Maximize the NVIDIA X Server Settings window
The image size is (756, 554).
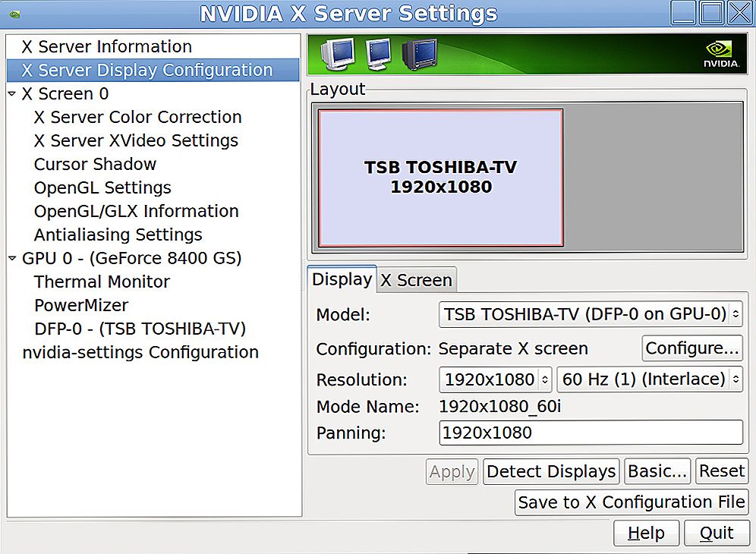711,13
